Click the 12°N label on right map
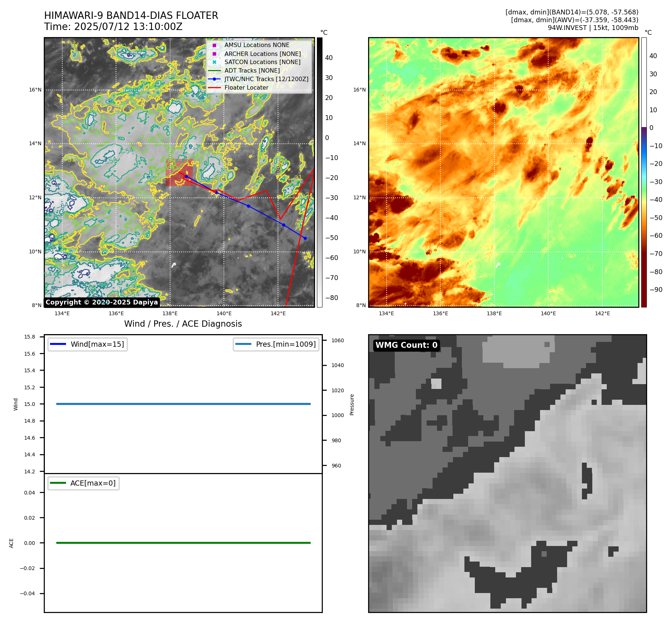Image resolution: width=672 pixels, height=626 pixels. click(x=359, y=197)
